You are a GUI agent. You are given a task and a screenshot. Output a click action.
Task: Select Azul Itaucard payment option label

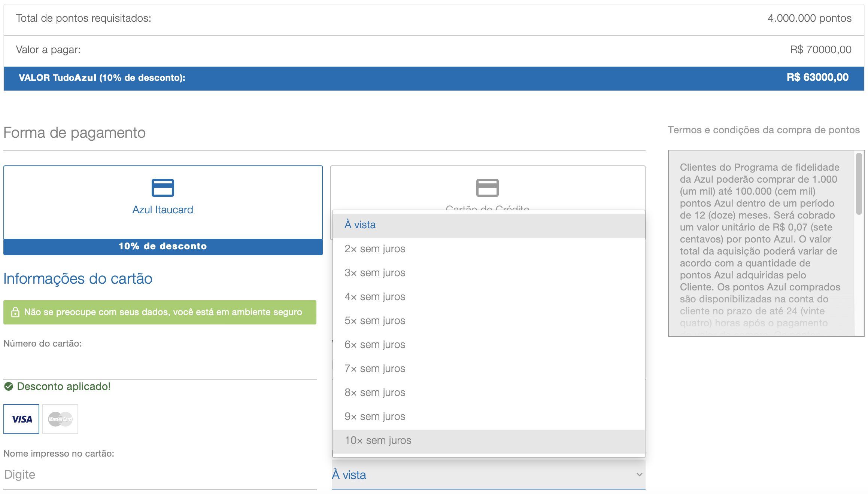tap(163, 210)
